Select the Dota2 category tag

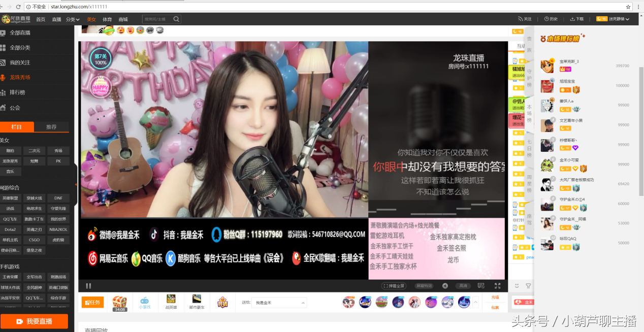(x=10, y=229)
